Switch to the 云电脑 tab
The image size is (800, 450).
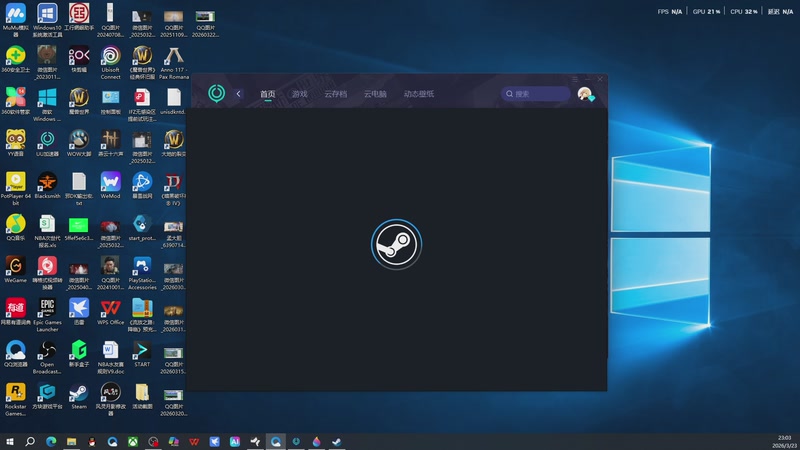click(x=375, y=94)
